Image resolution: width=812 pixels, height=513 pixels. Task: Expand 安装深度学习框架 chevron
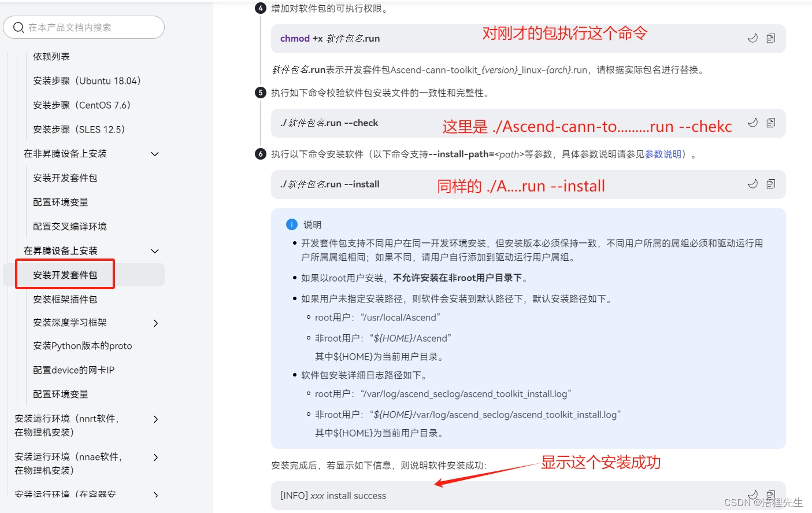click(x=155, y=323)
